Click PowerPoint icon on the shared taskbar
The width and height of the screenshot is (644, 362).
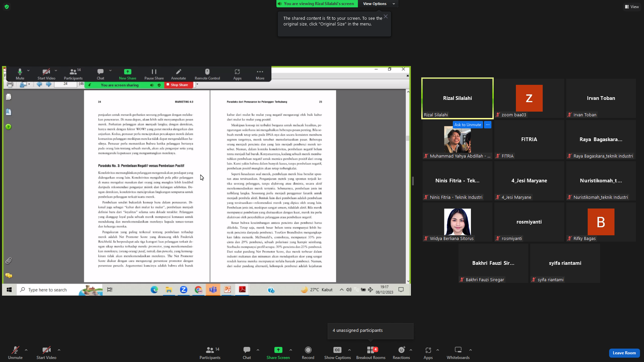(x=227, y=290)
